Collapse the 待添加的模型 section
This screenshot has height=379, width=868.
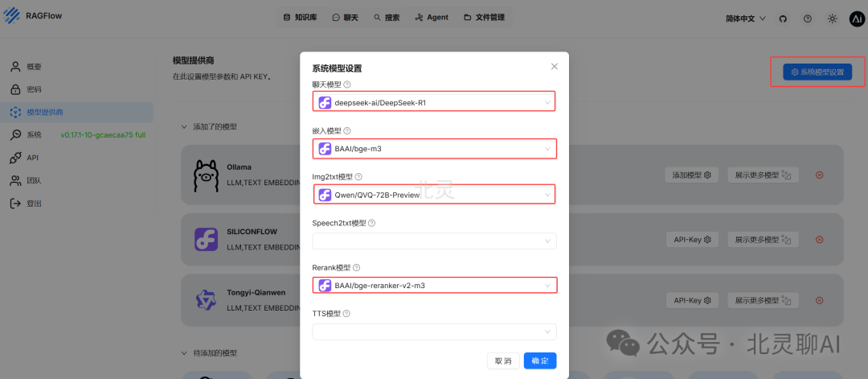(x=185, y=353)
